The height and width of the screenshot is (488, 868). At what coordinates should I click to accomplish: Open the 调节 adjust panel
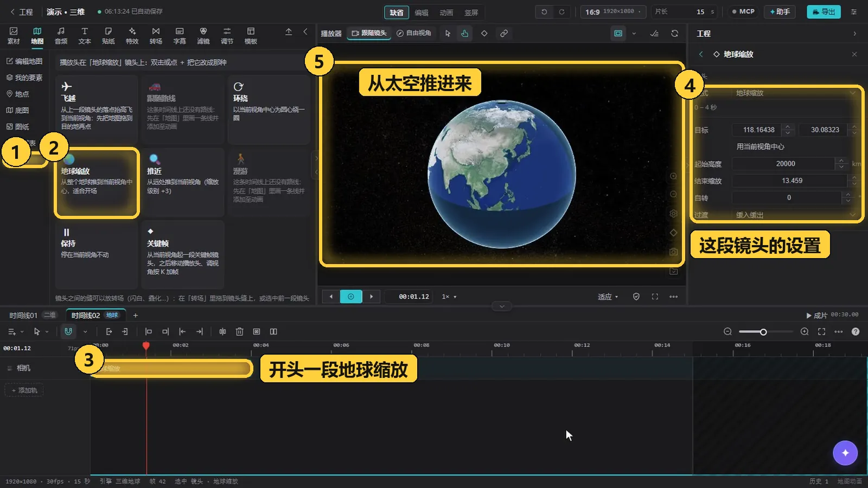coord(227,36)
